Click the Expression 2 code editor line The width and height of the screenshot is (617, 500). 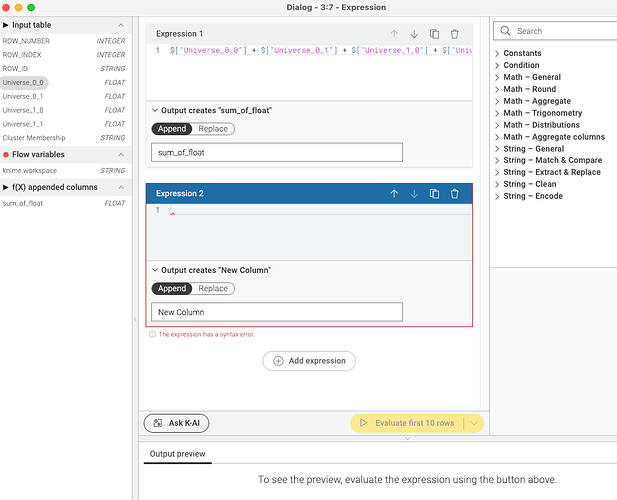[x=320, y=210]
